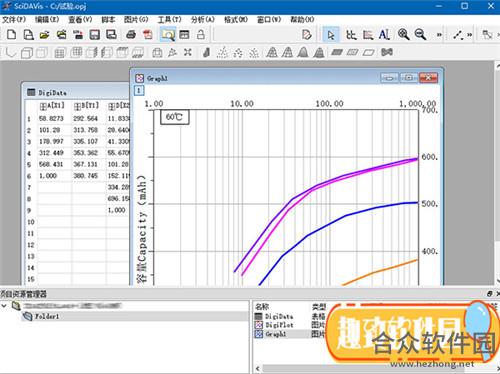
Task: Click the 3D reset rotation cross-arrows icon
Action: 188,52
